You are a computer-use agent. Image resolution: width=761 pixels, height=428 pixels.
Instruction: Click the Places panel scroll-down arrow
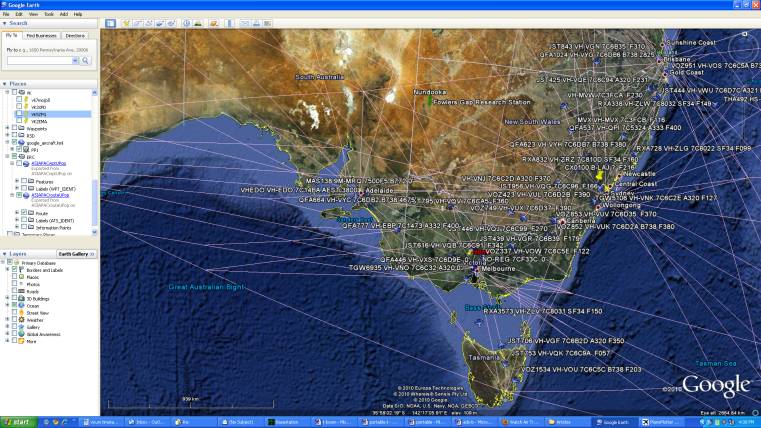click(95, 232)
